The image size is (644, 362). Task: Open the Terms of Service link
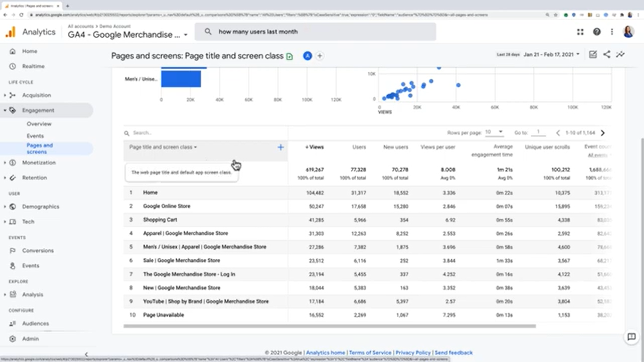click(x=370, y=353)
